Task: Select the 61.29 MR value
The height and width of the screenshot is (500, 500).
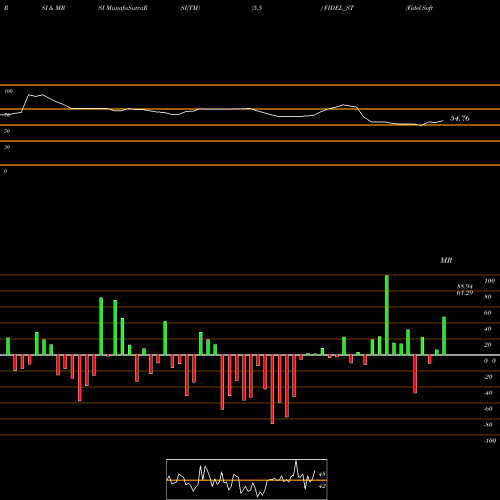Action: point(465,293)
